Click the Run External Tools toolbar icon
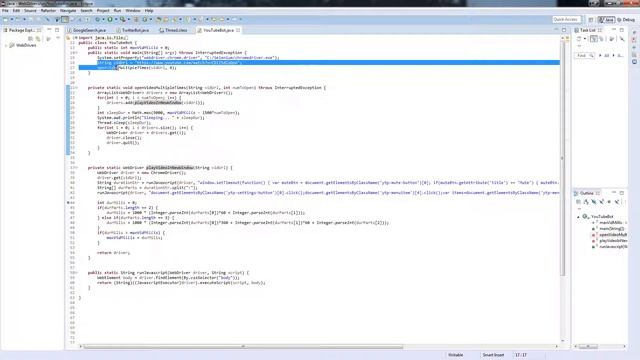The width and height of the screenshot is (640, 360). click(x=122, y=19)
